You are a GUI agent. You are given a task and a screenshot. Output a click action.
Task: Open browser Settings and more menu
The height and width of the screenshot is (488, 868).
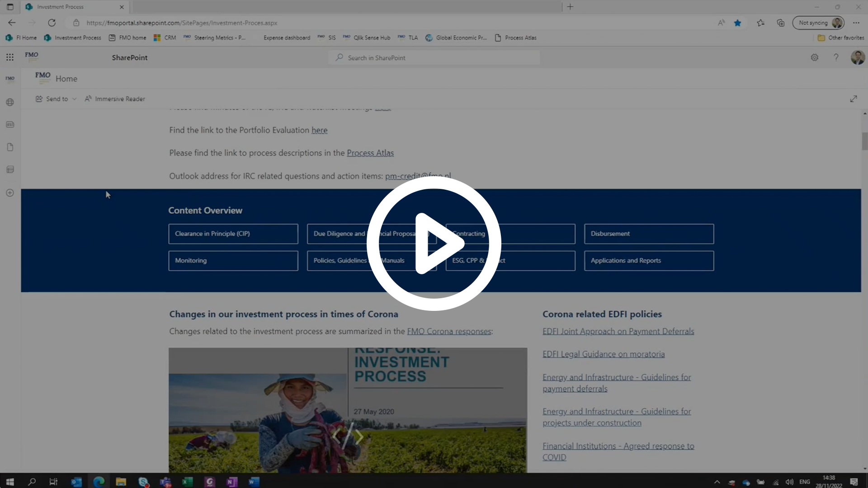(856, 23)
